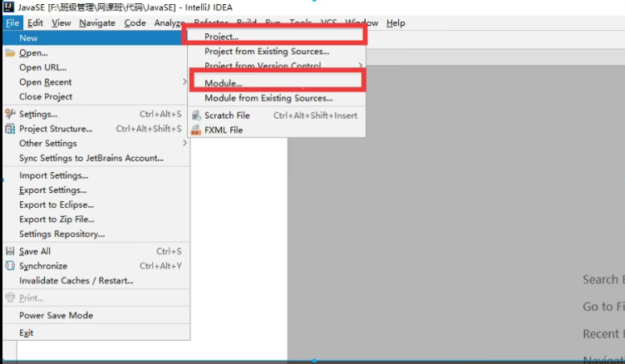Select Scratch File entry
This screenshot has height=364, width=625.
pyautogui.click(x=276, y=116)
